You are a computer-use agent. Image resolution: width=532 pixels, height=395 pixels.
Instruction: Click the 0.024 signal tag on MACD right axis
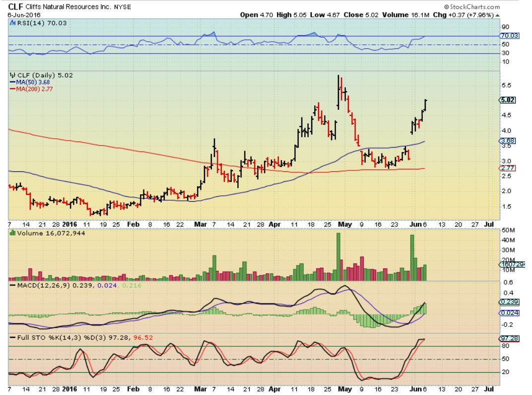click(x=509, y=313)
